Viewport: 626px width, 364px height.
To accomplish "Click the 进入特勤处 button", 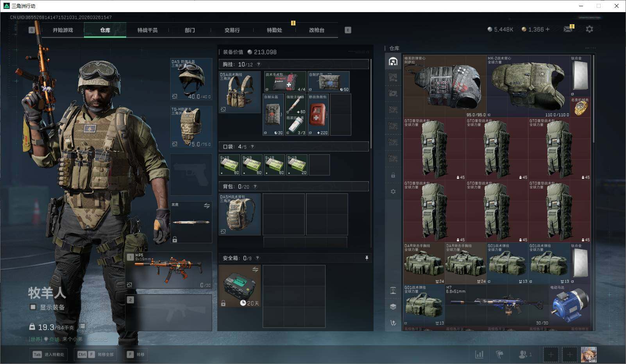I will coord(48,355).
